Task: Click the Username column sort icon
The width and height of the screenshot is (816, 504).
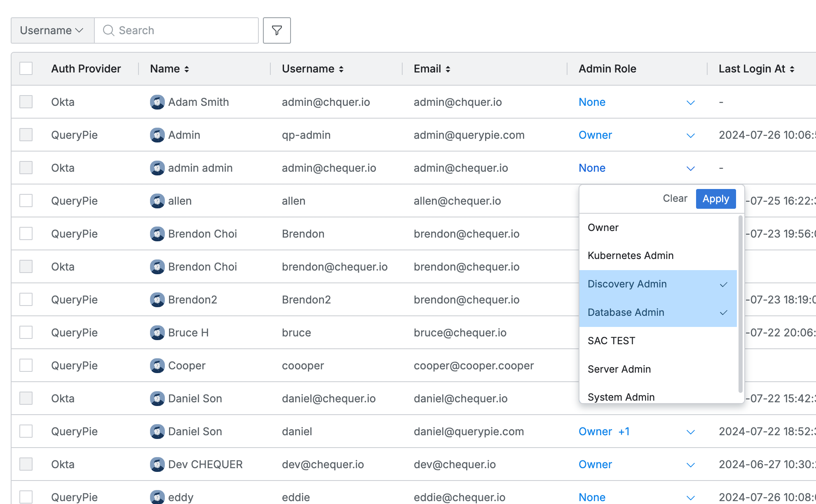Action: pos(341,69)
